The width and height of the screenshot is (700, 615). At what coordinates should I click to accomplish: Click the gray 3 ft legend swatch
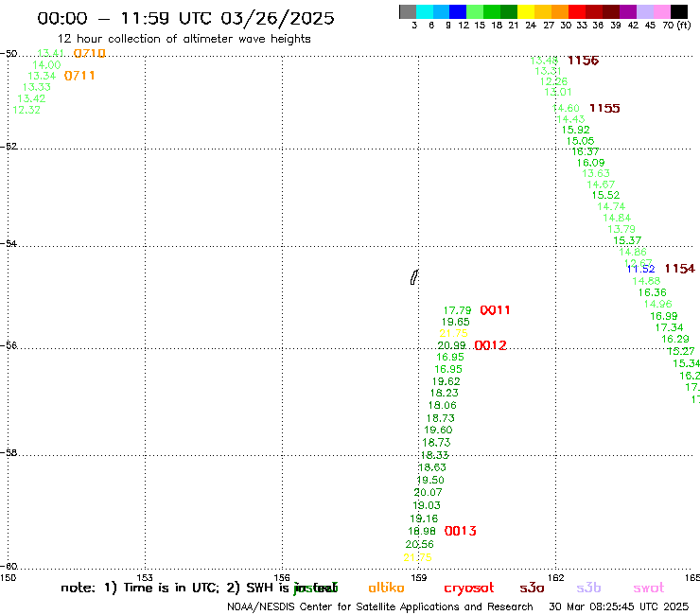tap(408, 11)
